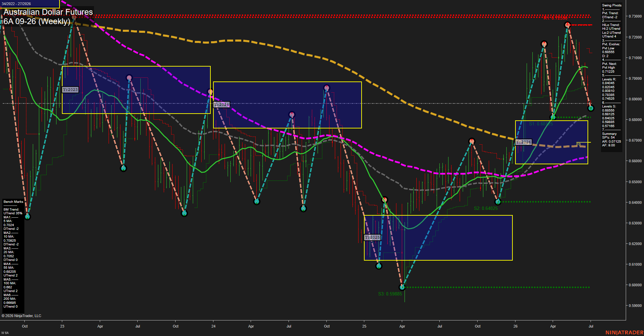Click the 55 MA value 0.68205

click(x=10, y=272)
